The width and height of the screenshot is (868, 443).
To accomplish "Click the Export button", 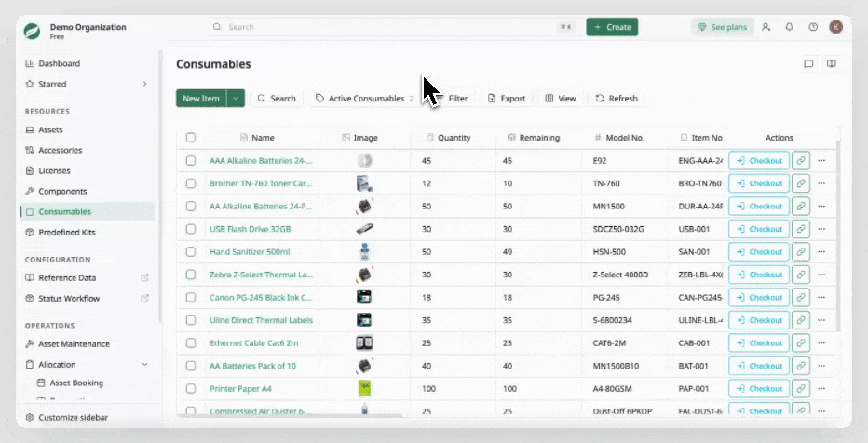I will [507, 99].
